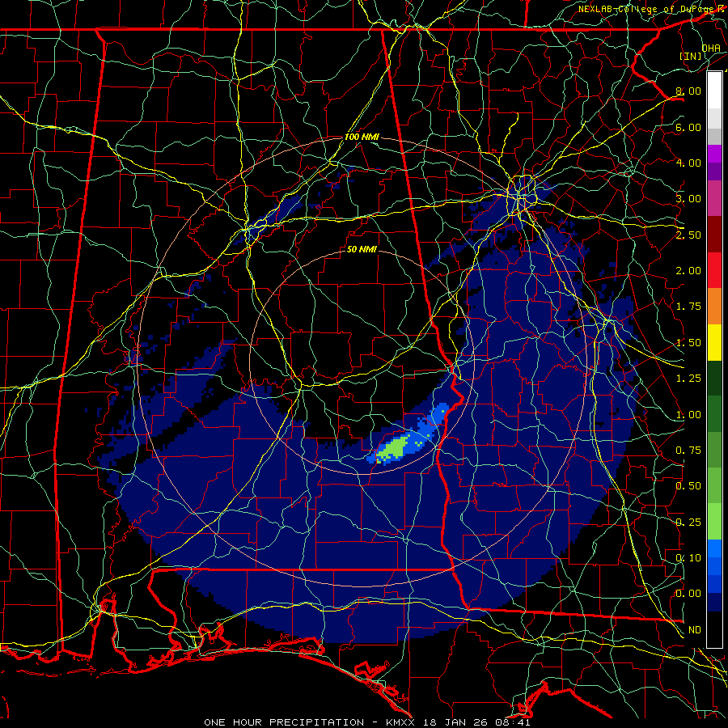Screen dimensions: 728x728
Task: Click the 0.10 legend value
Action: [688, 558]
